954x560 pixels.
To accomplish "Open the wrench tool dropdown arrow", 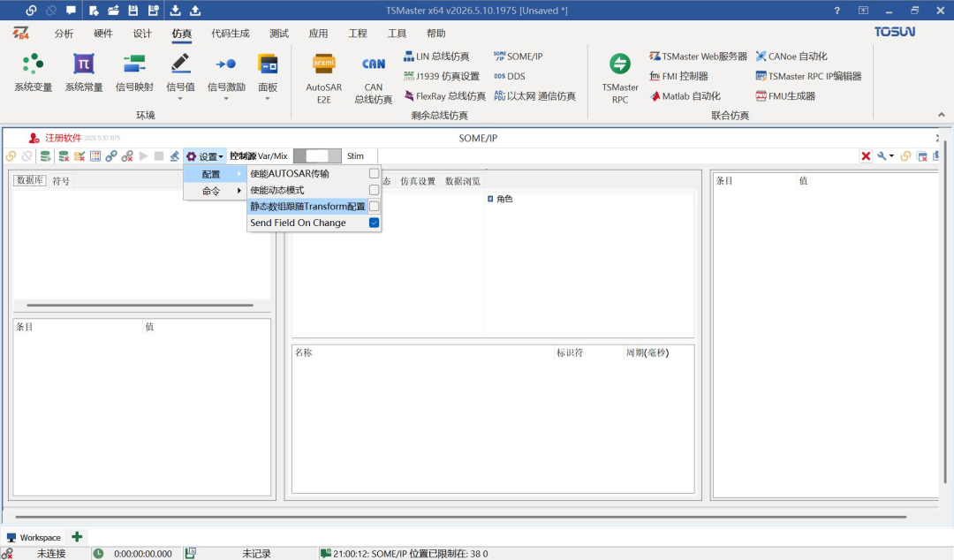I will [x=892, y=155].
